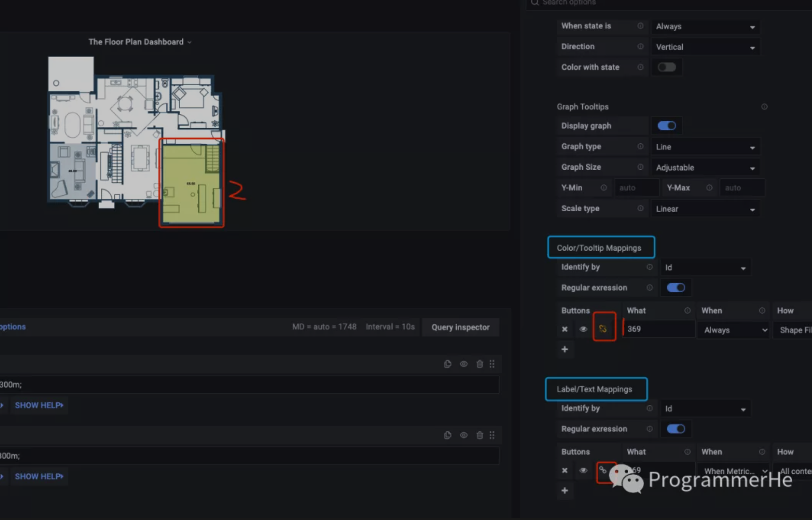Screen dimensions: 812x520
Task: Click the info icon next to Scale type
Action: tap(640, 208)
